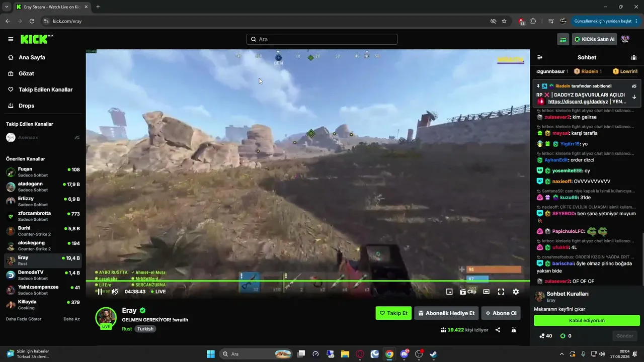Create a Clip of the stream
644x362 pixels.
(468, 292)
